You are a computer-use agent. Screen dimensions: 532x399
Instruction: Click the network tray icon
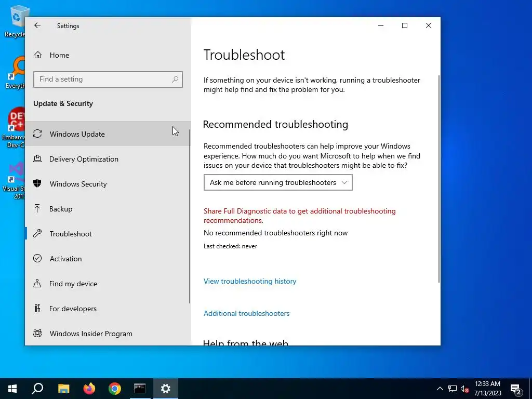[x=453, y=389]
